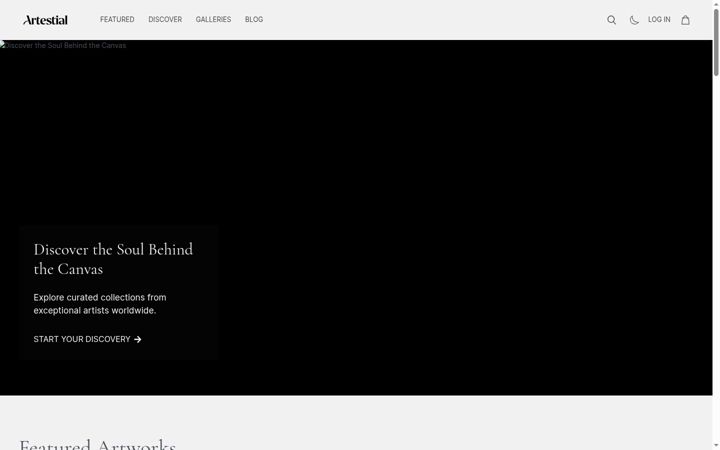
Task: Click the Artestial logo
Action: (x=45, y=20)
